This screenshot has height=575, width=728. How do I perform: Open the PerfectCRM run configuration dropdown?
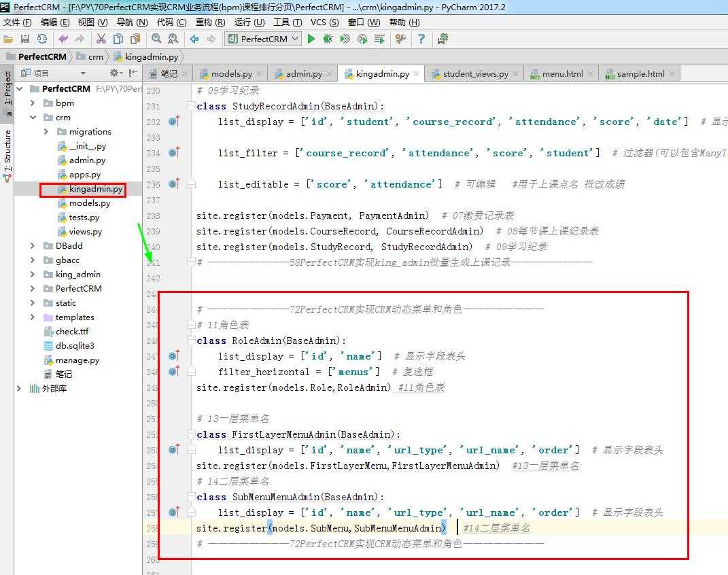tap(263, 39)
